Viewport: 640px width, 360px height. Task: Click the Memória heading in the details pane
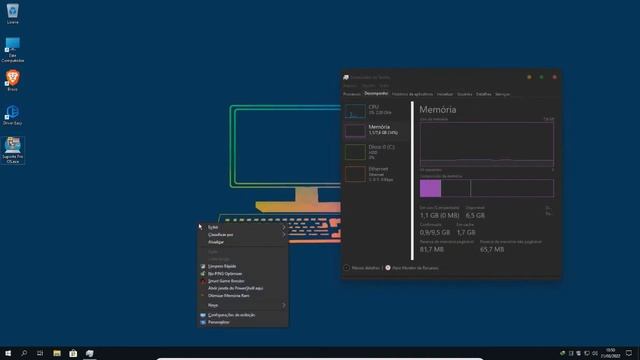[438, 109]
